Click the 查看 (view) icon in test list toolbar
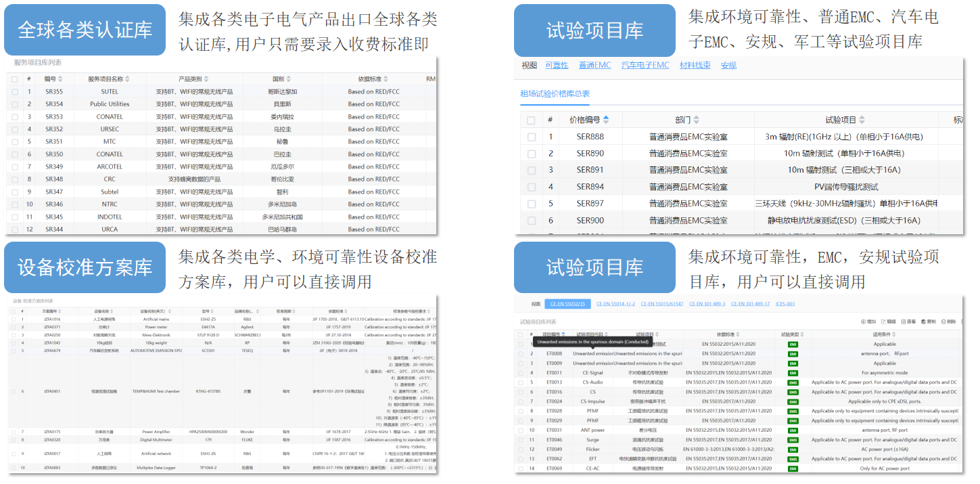This screenshot has width=980, height=484. tap(904, 322)
